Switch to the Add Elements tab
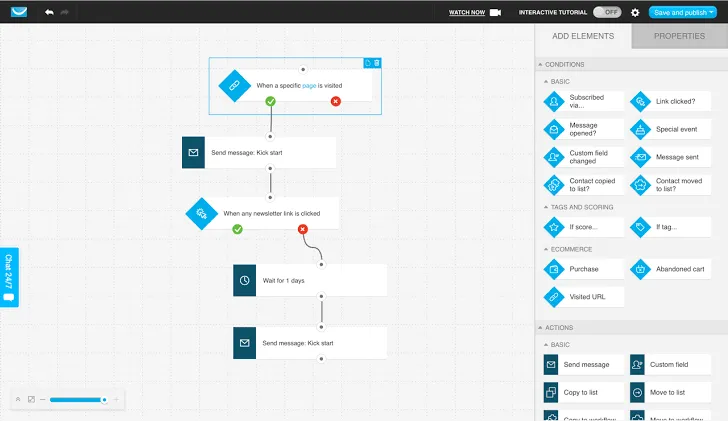This screenshot has height=421, width=728. click(x=583, y=36)
